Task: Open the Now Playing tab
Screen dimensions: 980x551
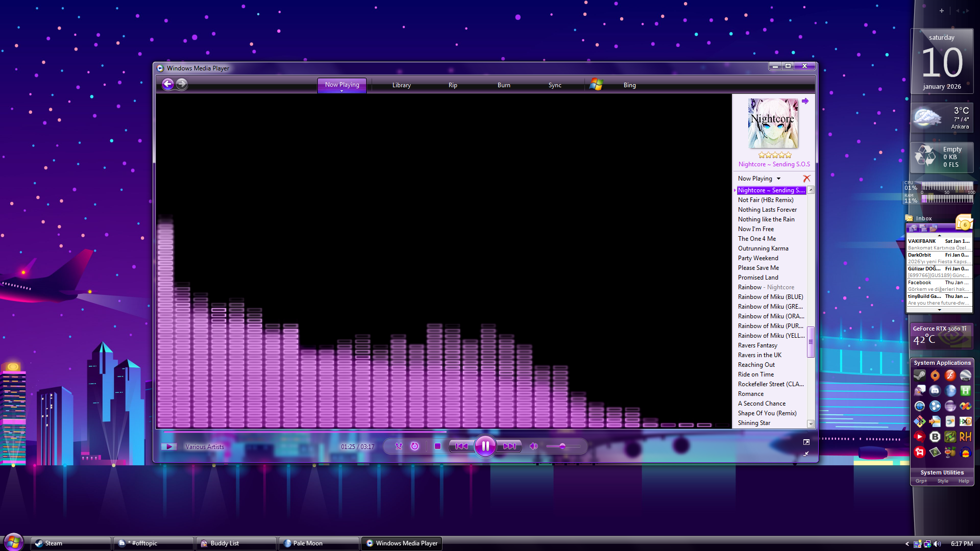Action: point(342,85)
